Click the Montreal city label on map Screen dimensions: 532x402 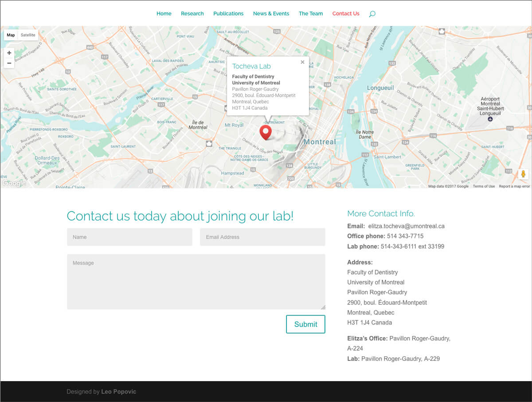[320, 142]
